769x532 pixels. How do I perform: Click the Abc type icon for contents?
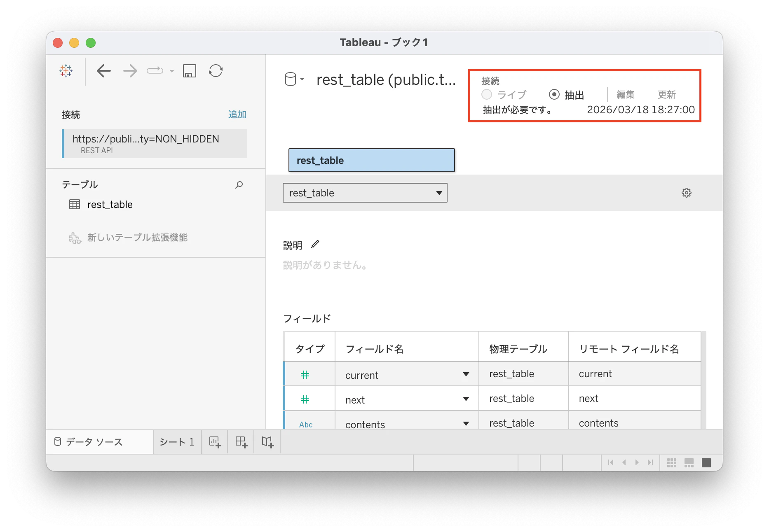coord(306,425)
